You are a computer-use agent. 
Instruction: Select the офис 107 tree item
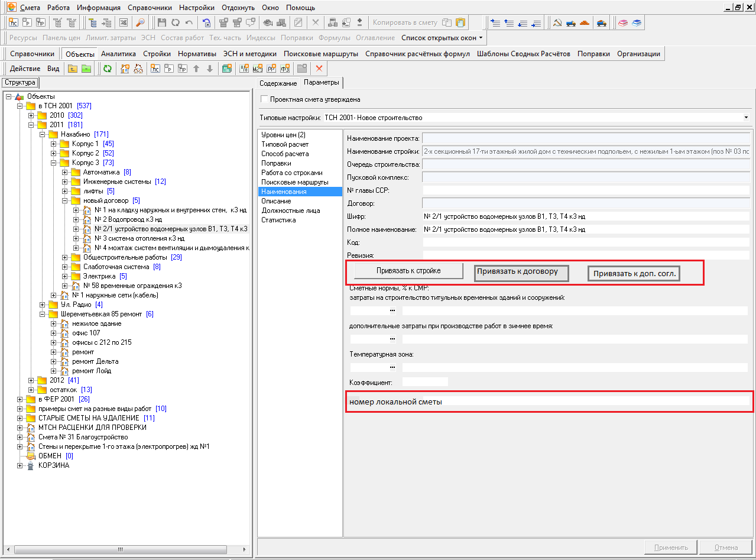[x=86, y=333]
